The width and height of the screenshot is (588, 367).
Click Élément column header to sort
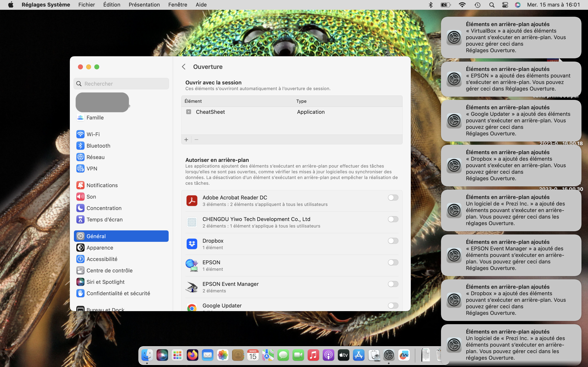[193, 101]
